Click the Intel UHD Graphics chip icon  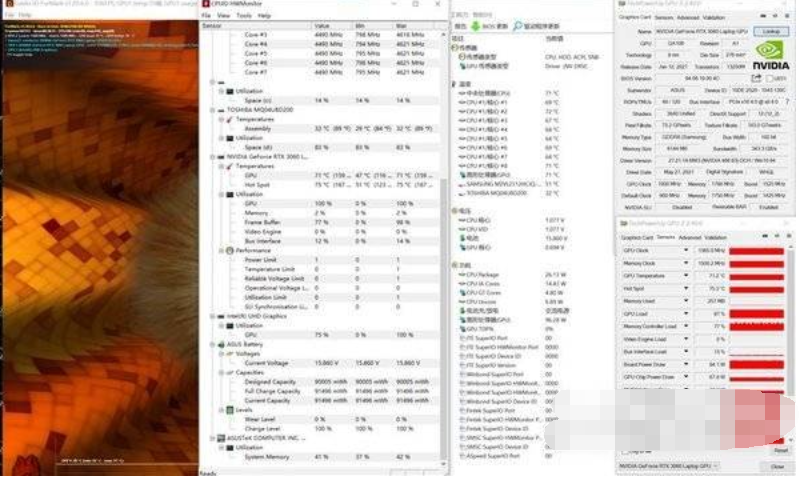click(x=221, y=316)
